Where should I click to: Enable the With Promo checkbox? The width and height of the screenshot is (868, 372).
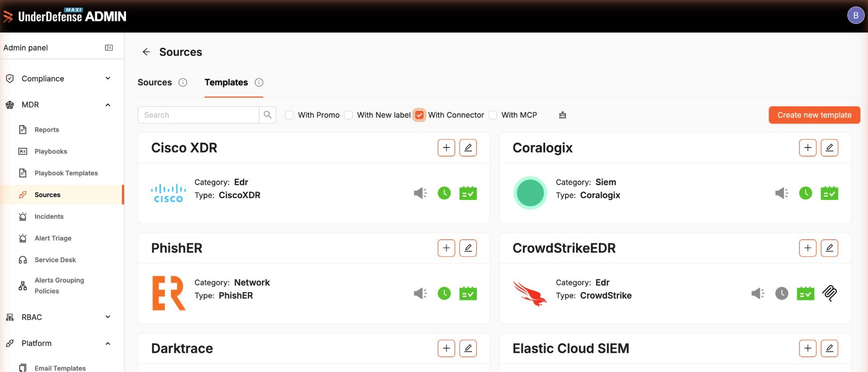290,115
